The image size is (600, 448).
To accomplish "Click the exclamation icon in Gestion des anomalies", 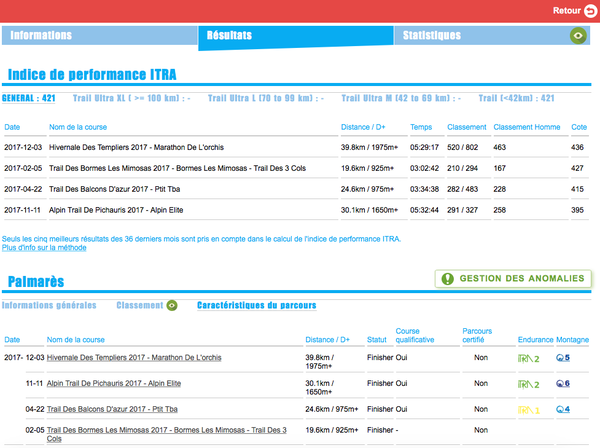I will click(446, 278).
